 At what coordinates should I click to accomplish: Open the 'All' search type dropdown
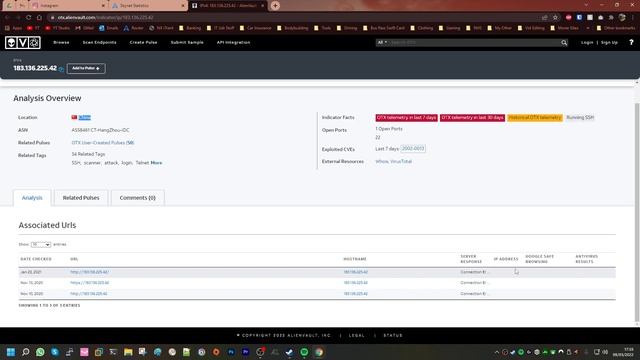pos(382,42)
